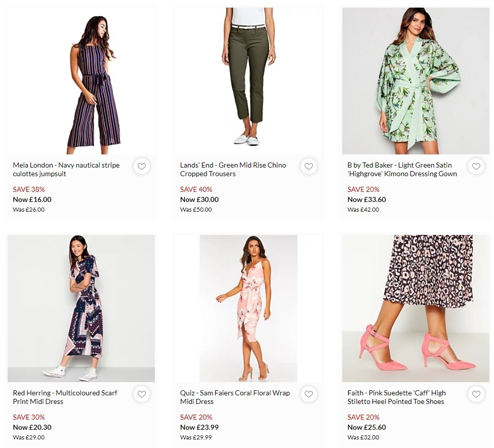Image resolution: width=494 pixels, height=448 pixels.
Task: Tap the heart icon for the Faith stiletto shoes
Action: pyautogui.click(x=476, y=394)
